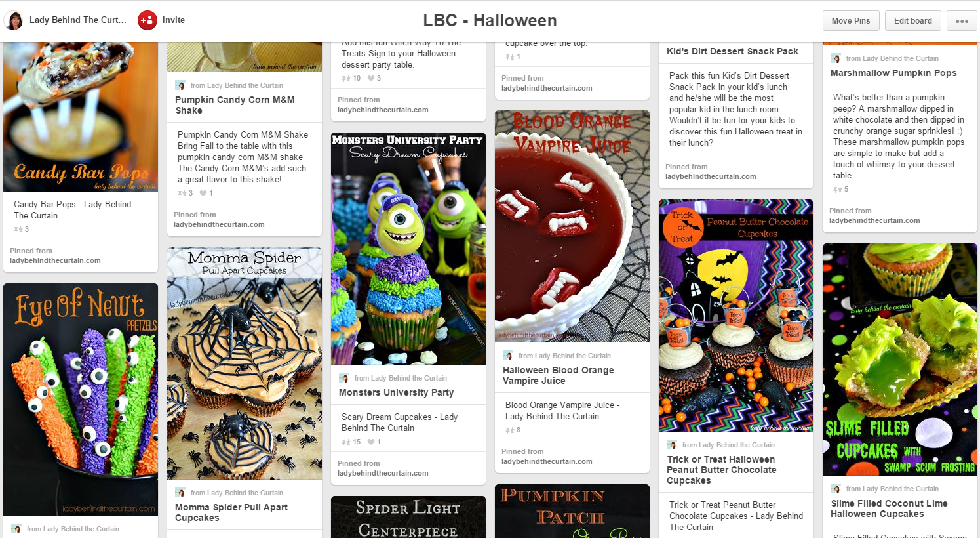The image size is (980, 538).
Task: Click the repin icon showing 8 on Vampire Juice pin
Action: tap(509, 430)
